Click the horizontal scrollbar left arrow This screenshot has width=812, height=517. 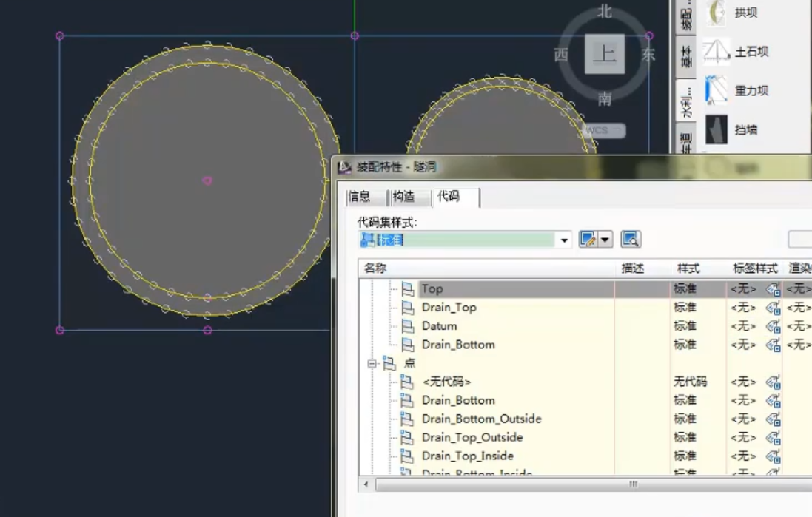(366, 484)
